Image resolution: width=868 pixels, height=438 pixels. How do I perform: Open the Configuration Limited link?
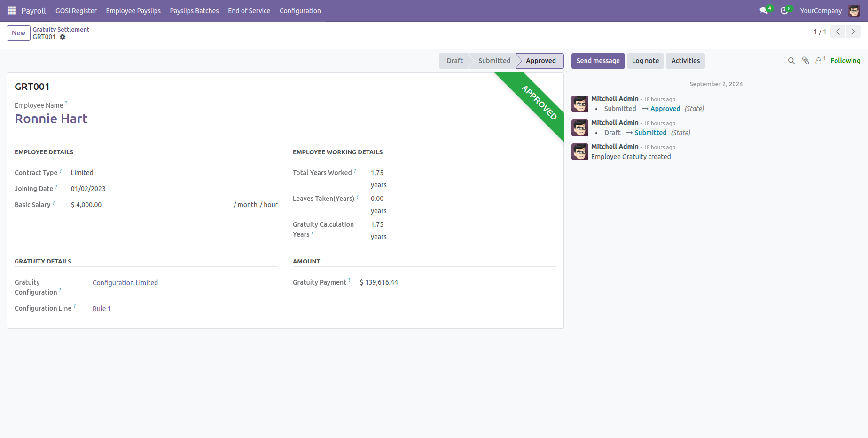coord(125,283)
